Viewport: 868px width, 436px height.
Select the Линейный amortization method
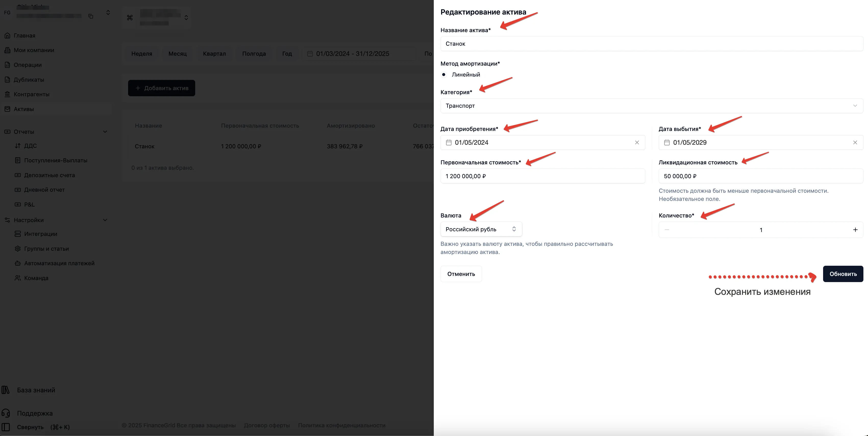coord(444,75)
